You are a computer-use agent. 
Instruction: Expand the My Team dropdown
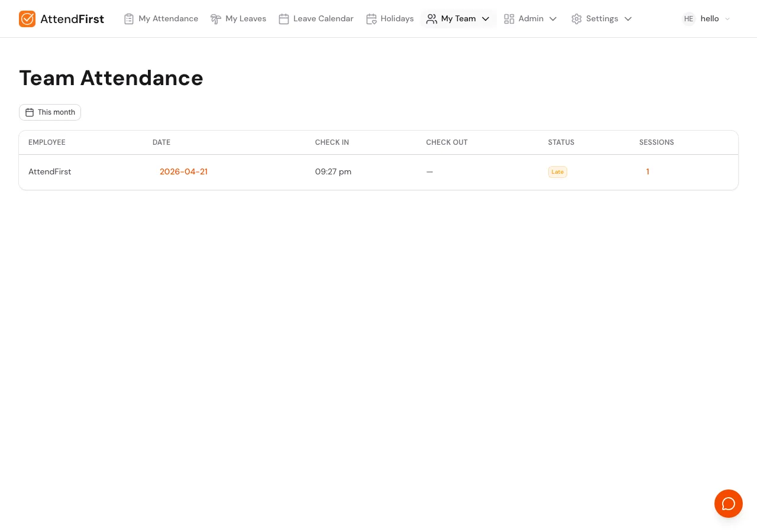tap(486, 19)
